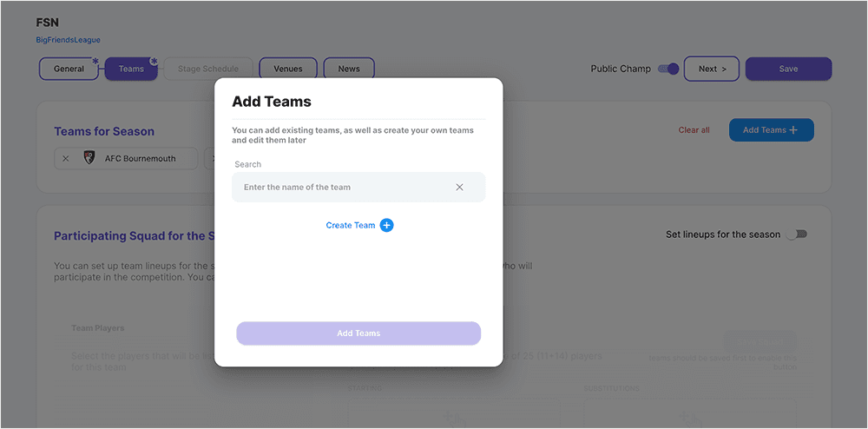Switch to the Teams tab
Screen dimensions: 868x429
131,69
